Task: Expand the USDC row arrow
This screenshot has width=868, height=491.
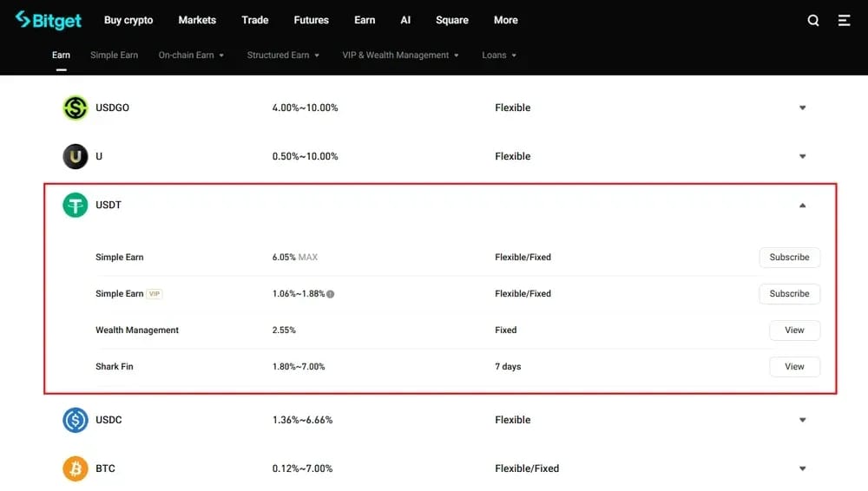Action: pos(802,420)
